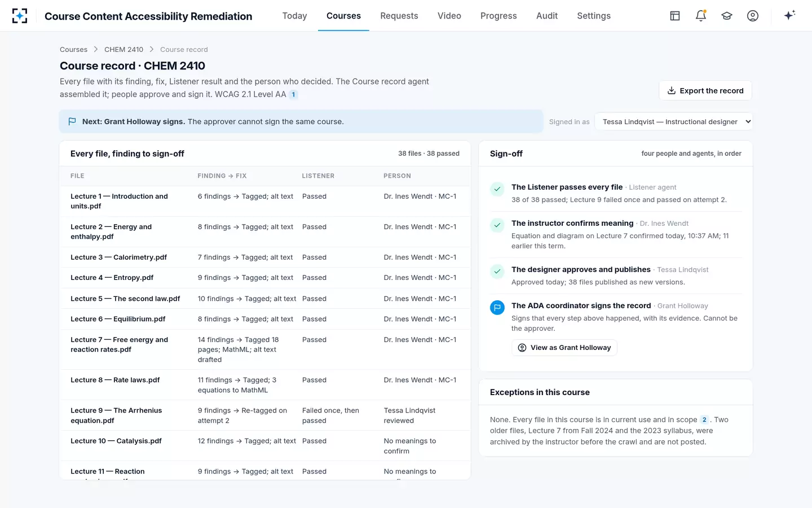Click the ADA coordinator flag icon
This screenshot has width=812, height=508.
click(x=497, y=308)
